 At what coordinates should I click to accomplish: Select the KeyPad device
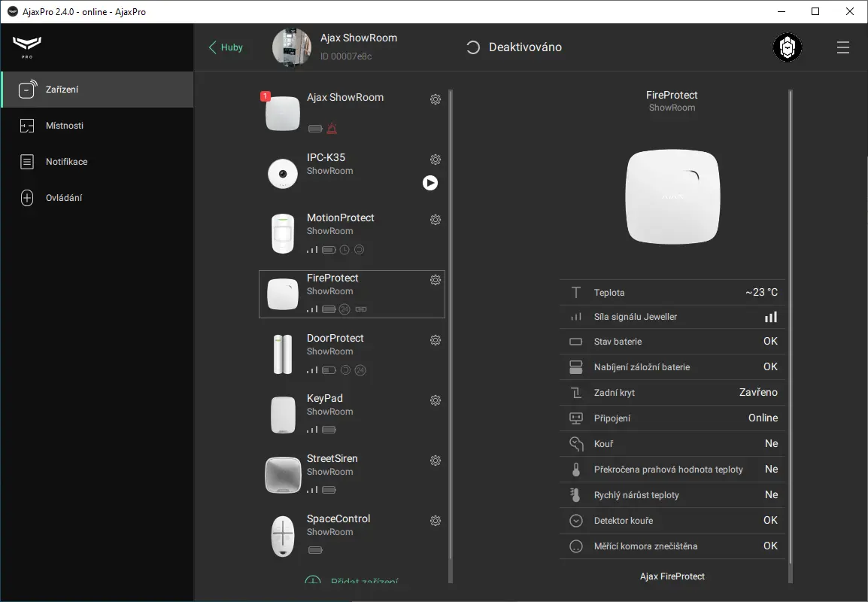pyautogui.click(x=352, y=415)
